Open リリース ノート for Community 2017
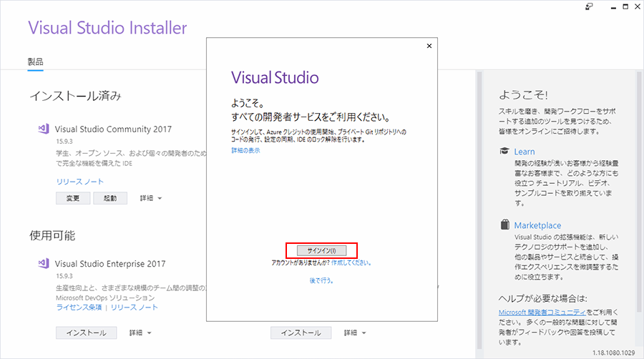The image size is (644, 359). [x=80, y=182]
